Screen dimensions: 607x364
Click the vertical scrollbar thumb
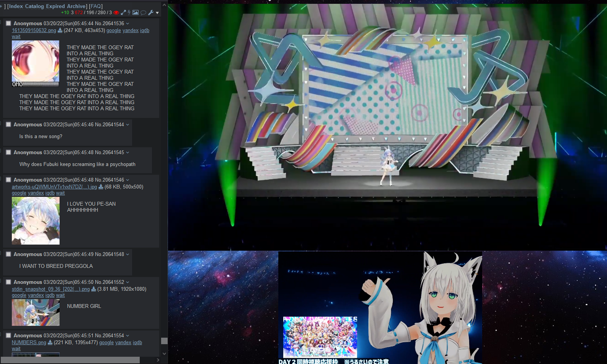[x=165, y=341]
